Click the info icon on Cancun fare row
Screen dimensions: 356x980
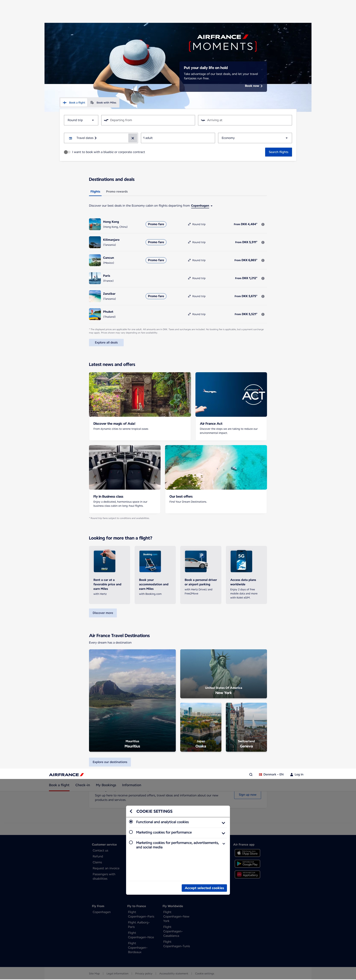tap(263, 260)
